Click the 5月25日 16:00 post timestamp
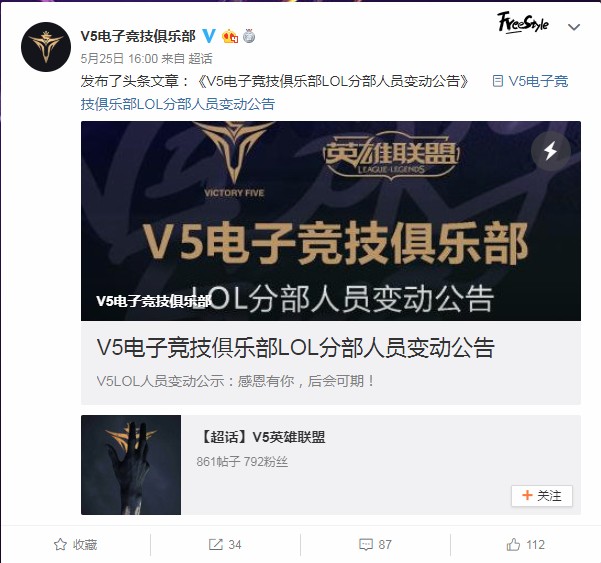Viewport: 601px width, 563px height. point(119,59)
